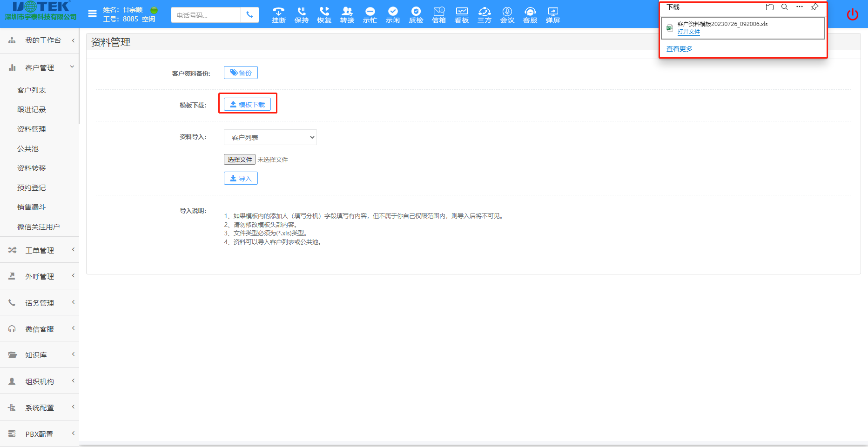Click the 弹屏 (screen pop) icon
Image resolution: width=868 pixels, height=447 pixels.
click(552, 14)
